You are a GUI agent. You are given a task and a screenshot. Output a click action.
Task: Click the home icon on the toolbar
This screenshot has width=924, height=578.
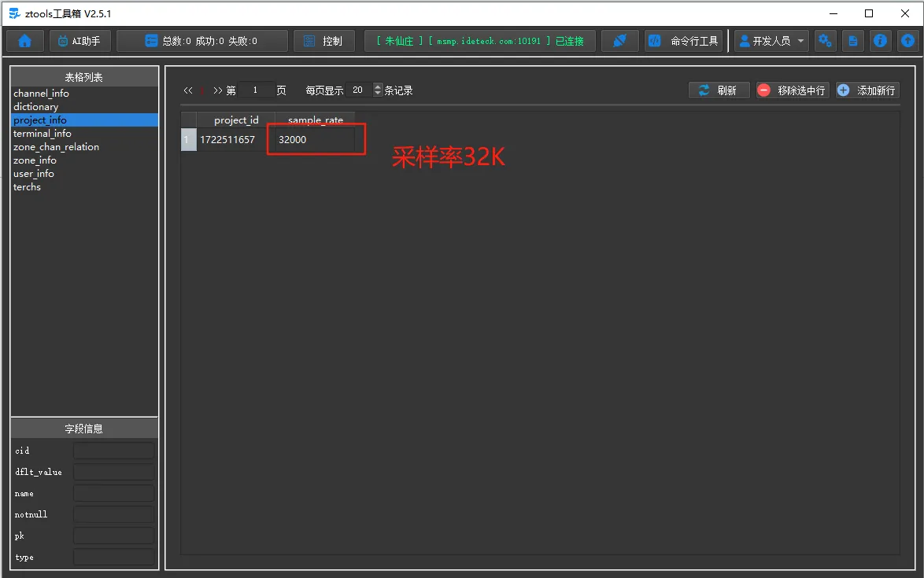pos(24,40)
